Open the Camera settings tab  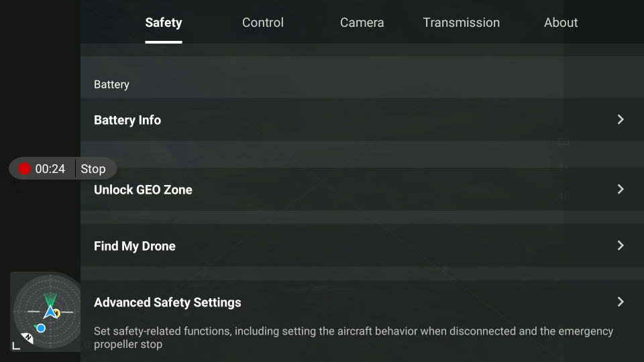tap(362, 23)
